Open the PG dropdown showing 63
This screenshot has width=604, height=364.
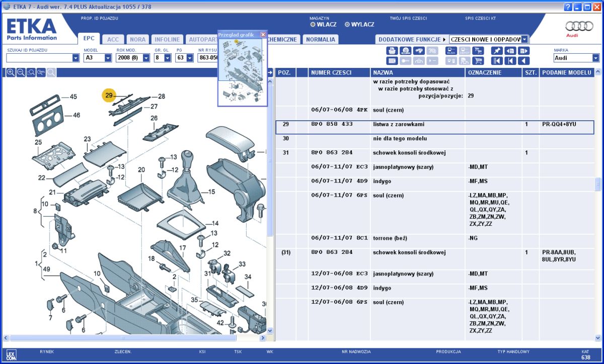click(x=190, y=58)
